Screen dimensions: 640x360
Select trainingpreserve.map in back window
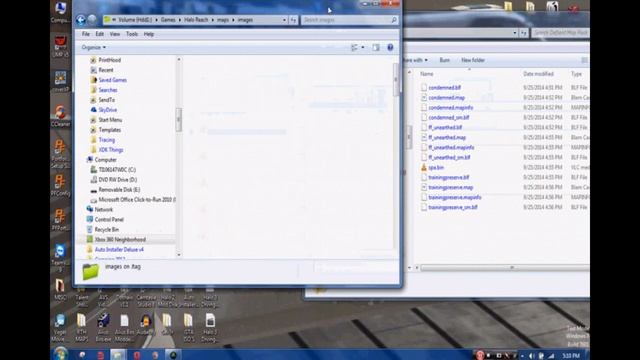pos(451,187)
